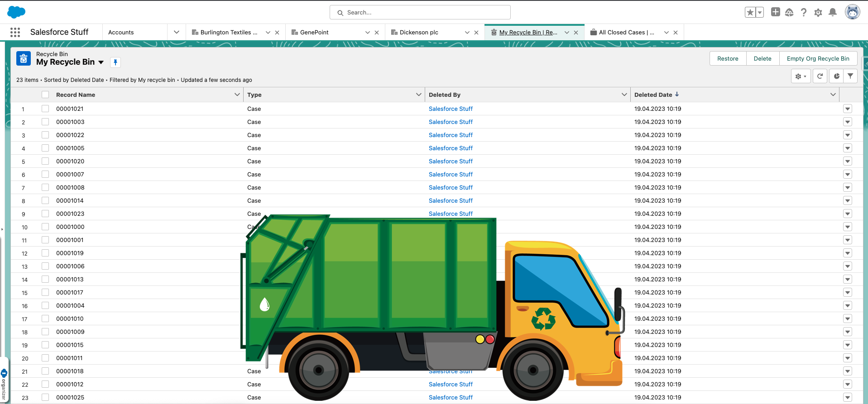The image size is (868, 404).
Task: Refresh the recycle bin list
Action: click(x=820, y=76)
